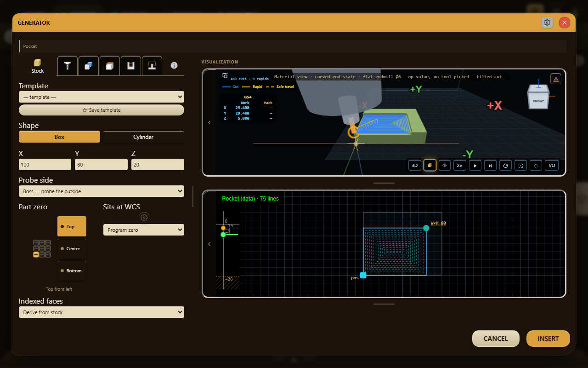
Task: Click the INSERT button
Action: 548,339
